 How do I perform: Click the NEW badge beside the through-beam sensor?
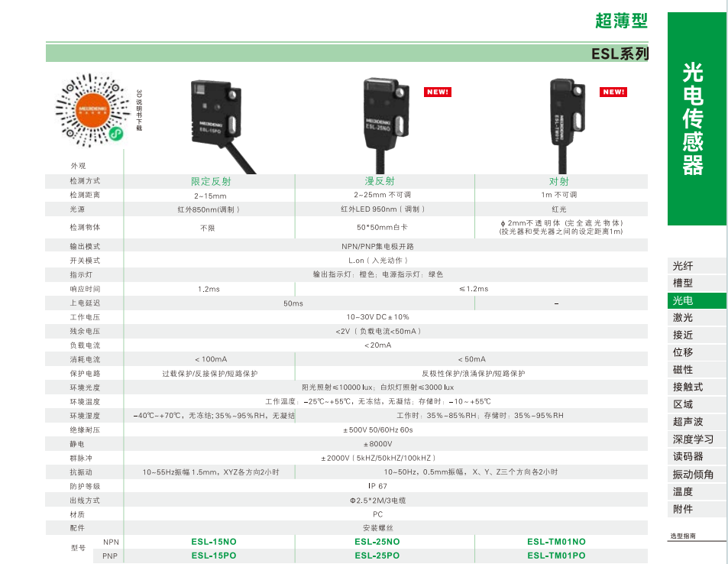[613, 92]
